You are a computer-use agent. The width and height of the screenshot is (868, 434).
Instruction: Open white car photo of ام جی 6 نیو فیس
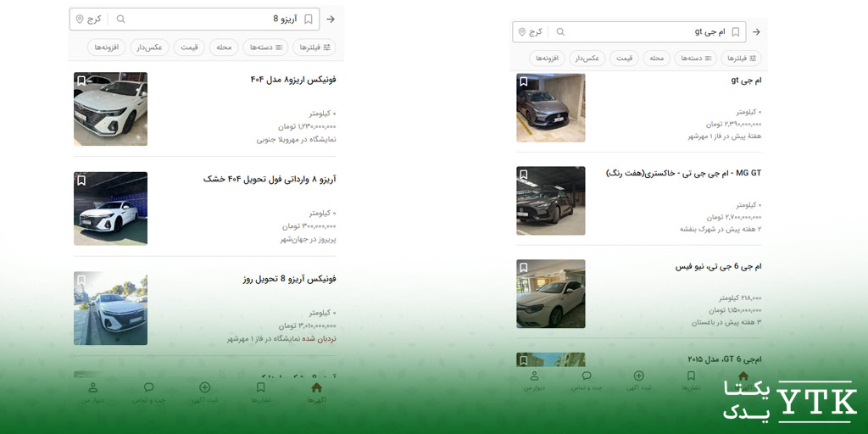pyautogui.click(x=551, y=294)
